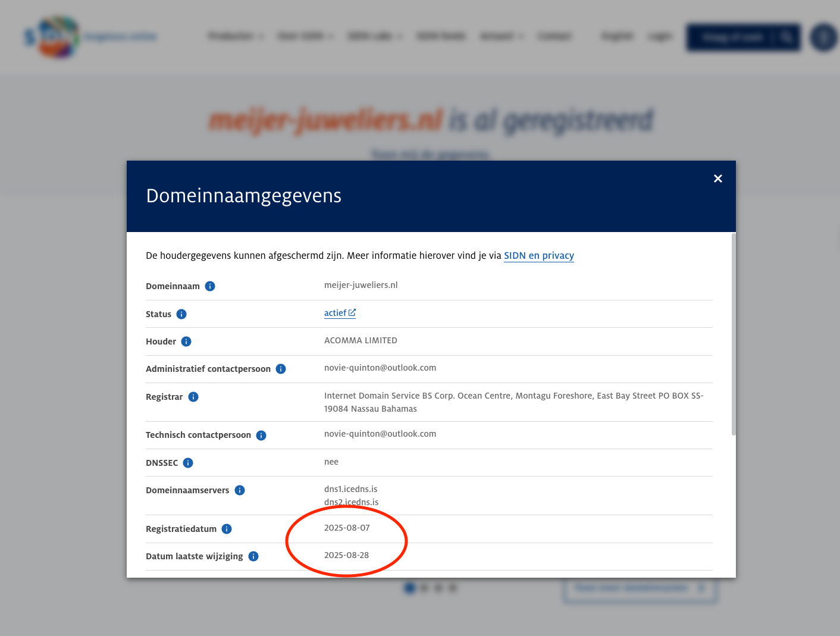Viewport: 840px width, 636px height.
Task: Click info icon beside Houder
Action: pyautogui.click(x=186, y=342)
